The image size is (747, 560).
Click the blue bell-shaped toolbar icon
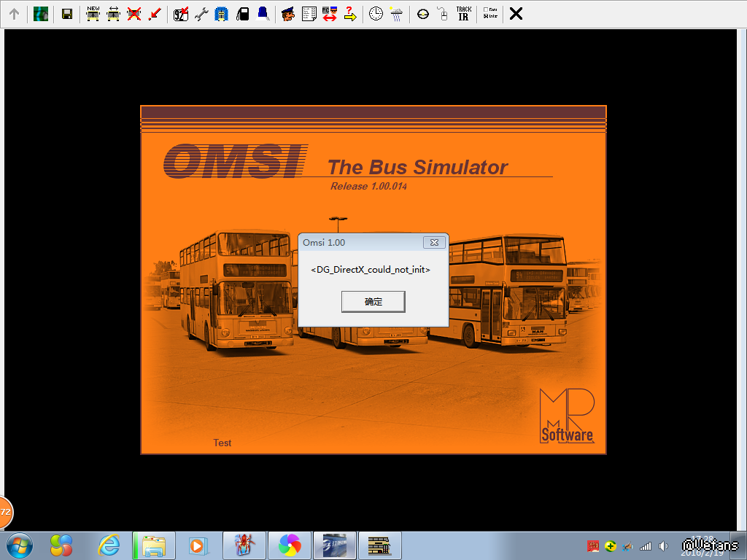(x=263, y=15)
